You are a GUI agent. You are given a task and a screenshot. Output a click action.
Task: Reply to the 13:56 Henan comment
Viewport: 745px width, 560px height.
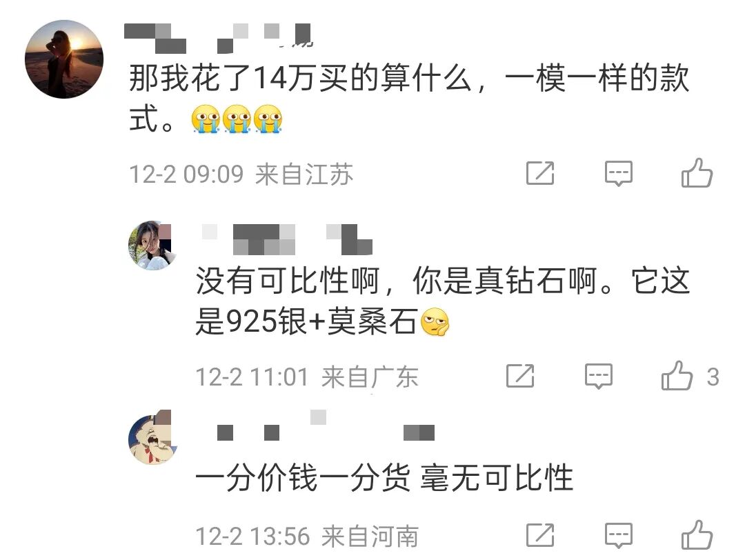point(618,536)
